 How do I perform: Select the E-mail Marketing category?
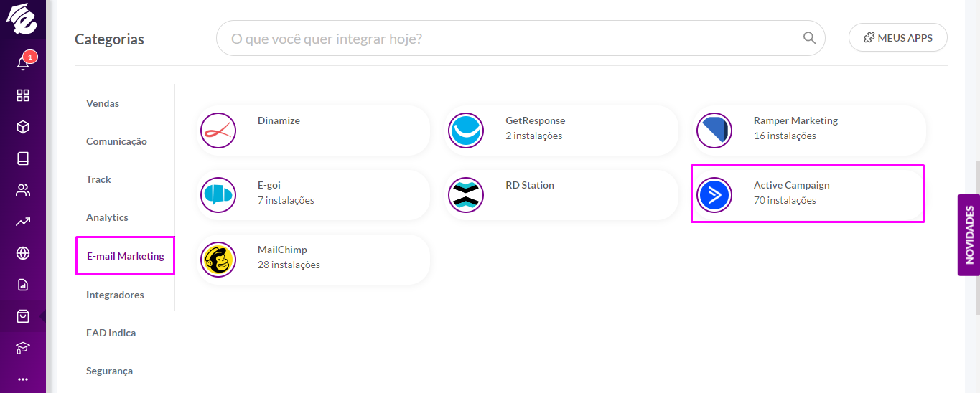tap(125, 256)
